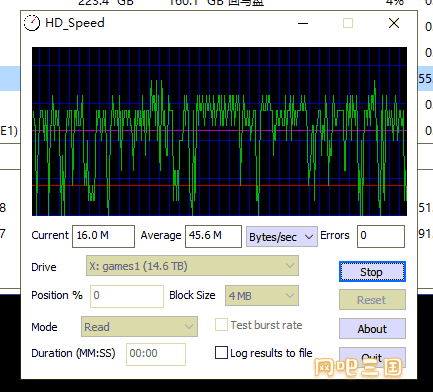Viewport: 433px width, 392px height.
Task: Enable Log results to file checkbox
Action: click(221, 353)
